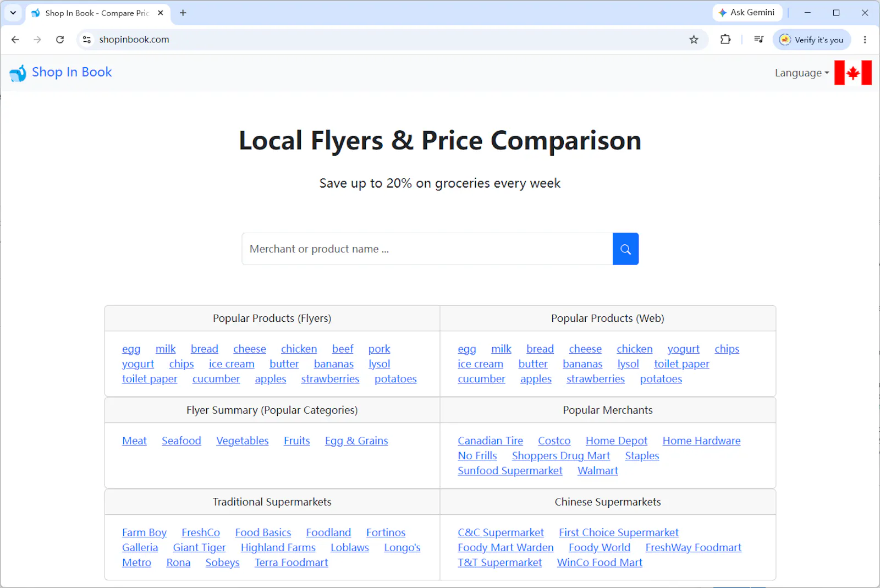The width and height of the screenshot is (880, 588).
Task: Open the Longo's link
Action: (402, 547)
